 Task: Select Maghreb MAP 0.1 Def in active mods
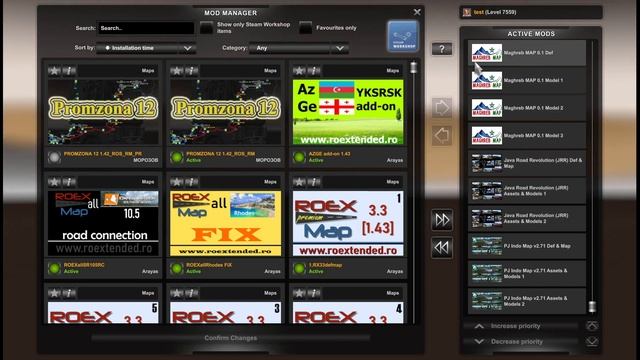point(527,53)
